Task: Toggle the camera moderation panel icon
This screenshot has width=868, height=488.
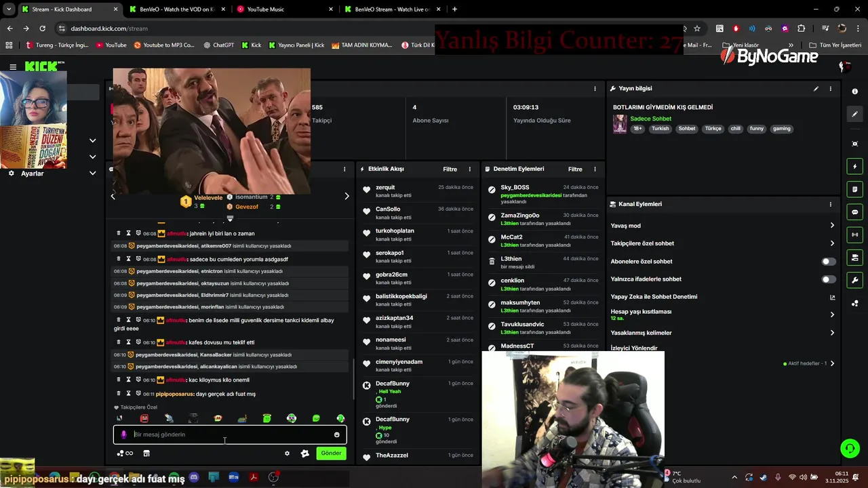Action: 855,258
